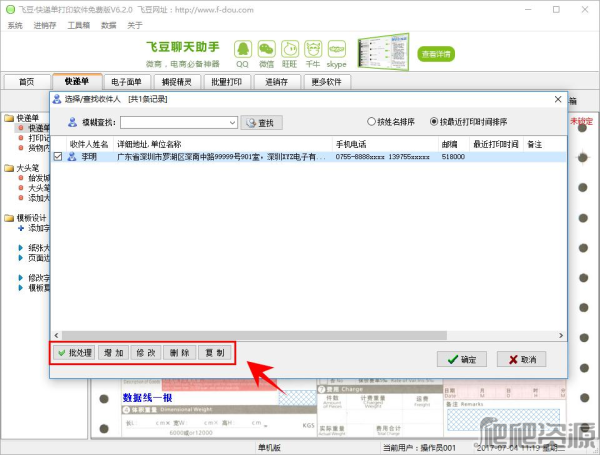Open the 模糊查找 dropdown arrow
The image size is (600, 455).
click(x=232, y=123)
